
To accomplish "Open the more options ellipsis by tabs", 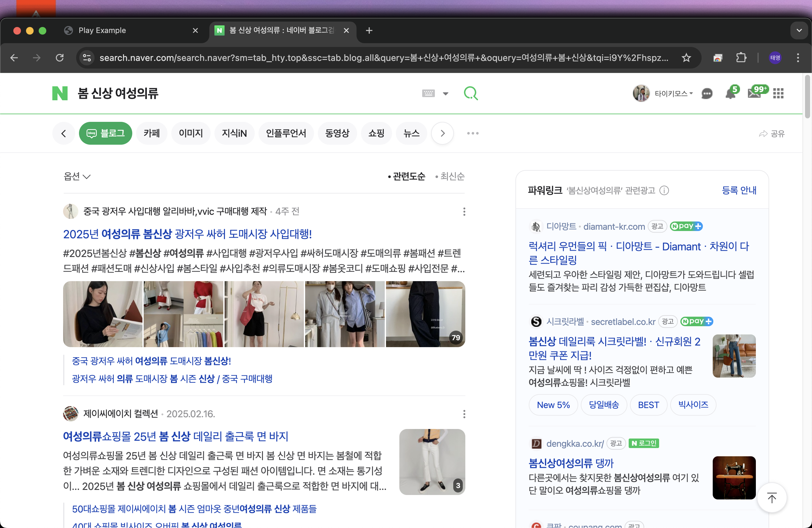I will [473, 133].
